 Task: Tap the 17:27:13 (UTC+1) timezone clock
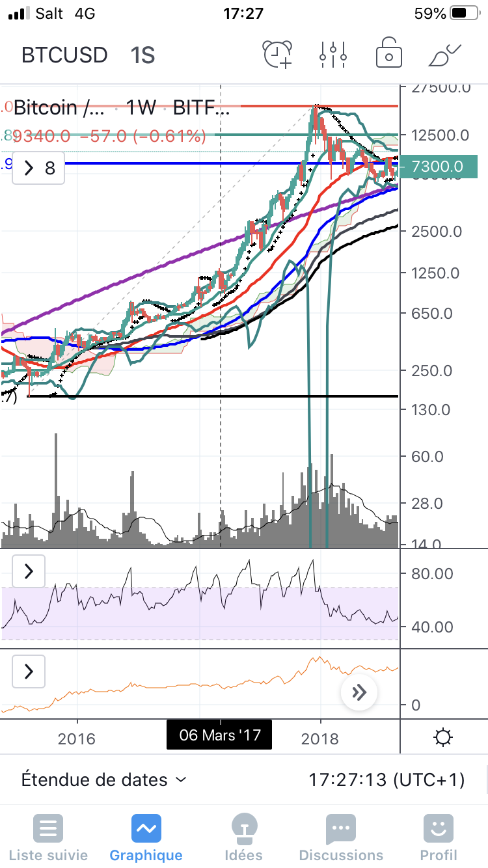pyautogui.click(x=386, y=780)
